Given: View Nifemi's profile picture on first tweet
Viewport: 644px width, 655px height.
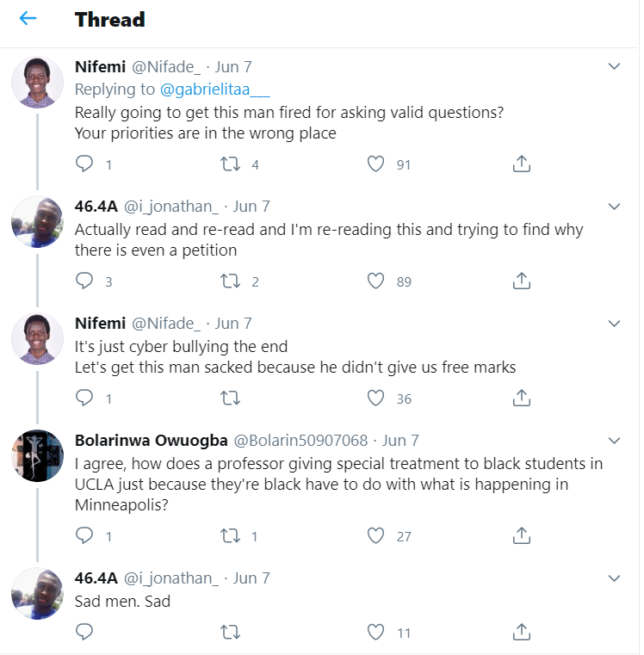Looking at the screenshot, I should [x=37, y=83].
